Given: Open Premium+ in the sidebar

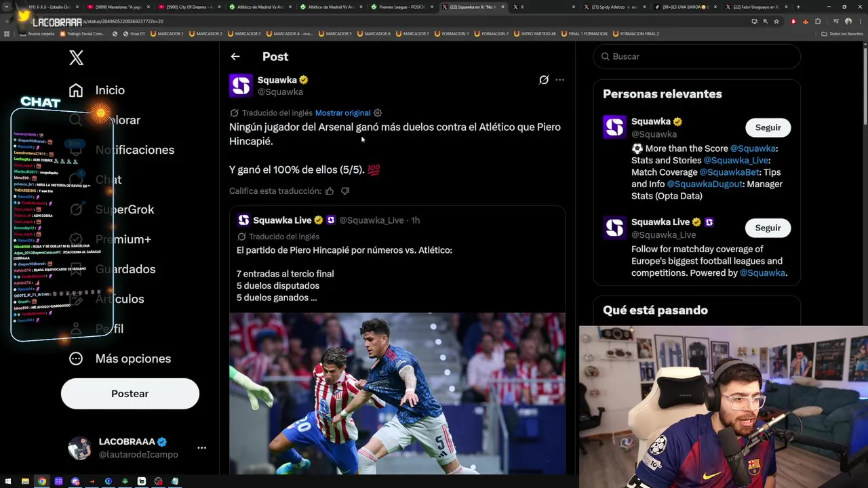Looking at the screenshot, I should (111, 239).
